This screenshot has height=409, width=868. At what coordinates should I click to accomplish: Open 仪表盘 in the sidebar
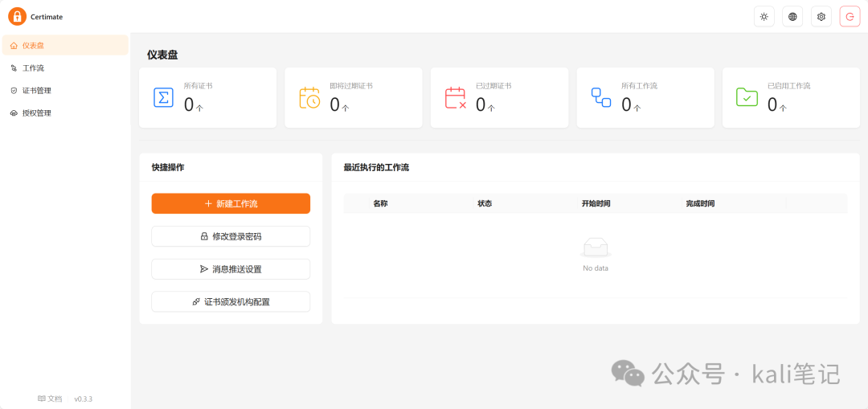coord(65,45)
